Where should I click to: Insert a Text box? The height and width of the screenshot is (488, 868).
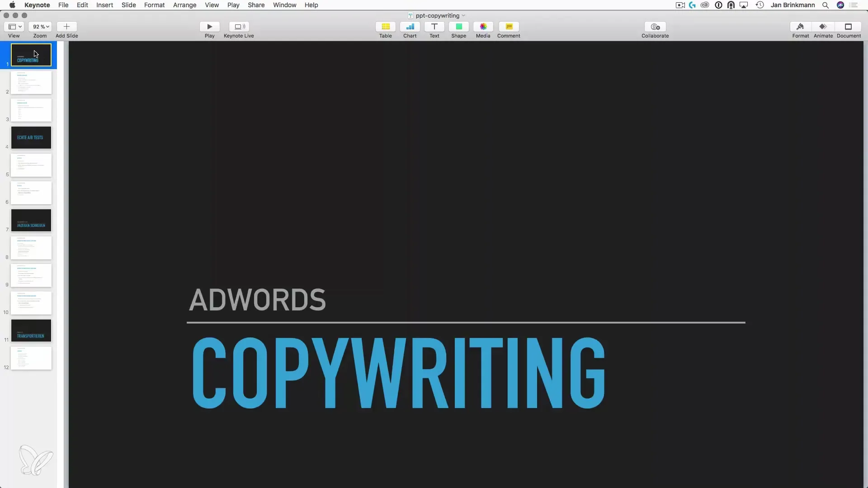434,27
